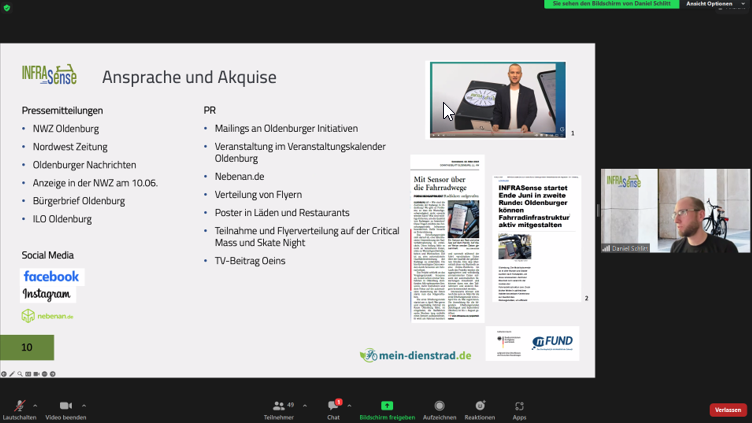Click the red Verlassen button

tap(727, 410)
